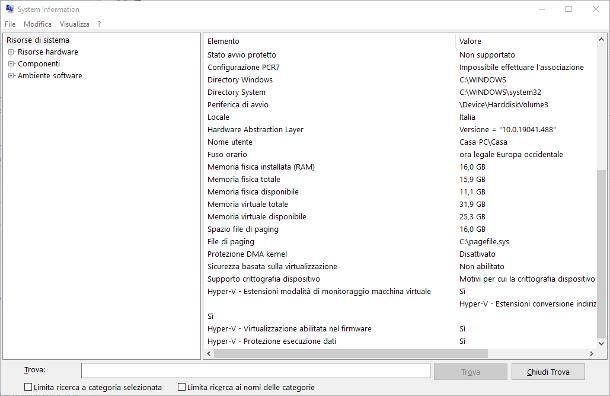Image resolution: width=610 pixels, height=396 pixels.
Task: Click the value Non abilitato
Action: (482, 266)
